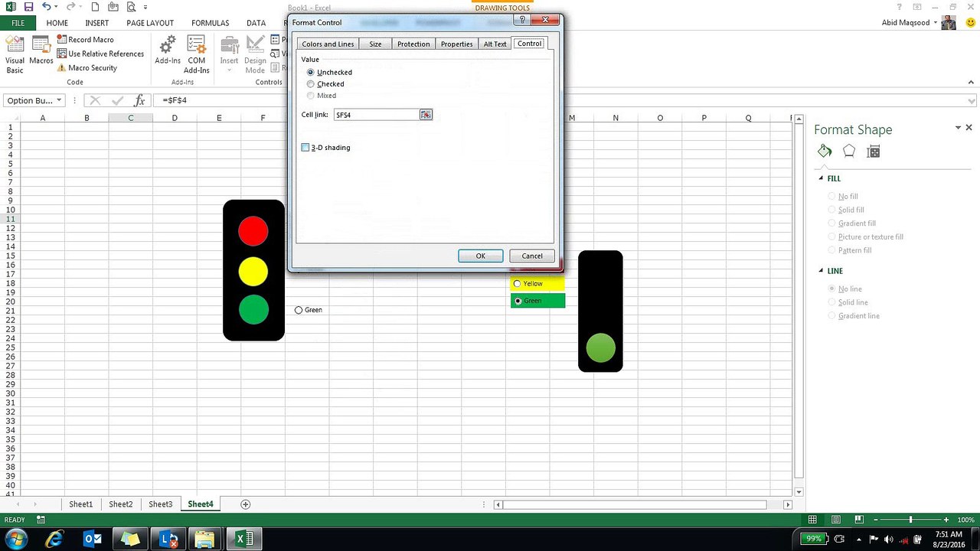Screen dimensions: 980x551
Task: Open the Add-Ins manager
Action: tap(168, 50)
